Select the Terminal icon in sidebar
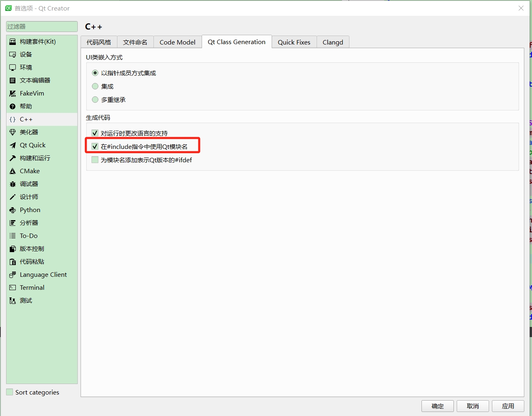Image resolution: width=532 pixels, height=416 pixels. (13, 288)
